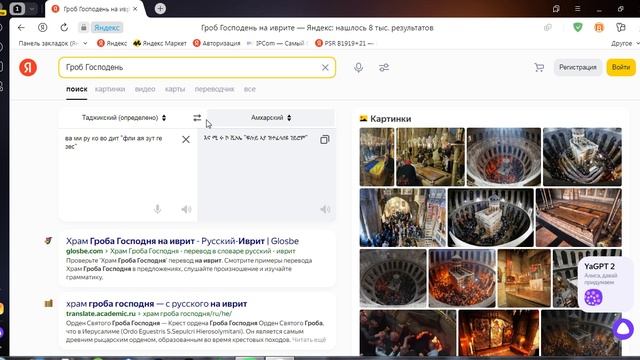This screenshot has height=360, width=640.
Task: Open the PSR B1919+21 bookmark
Action: [344, 43]
